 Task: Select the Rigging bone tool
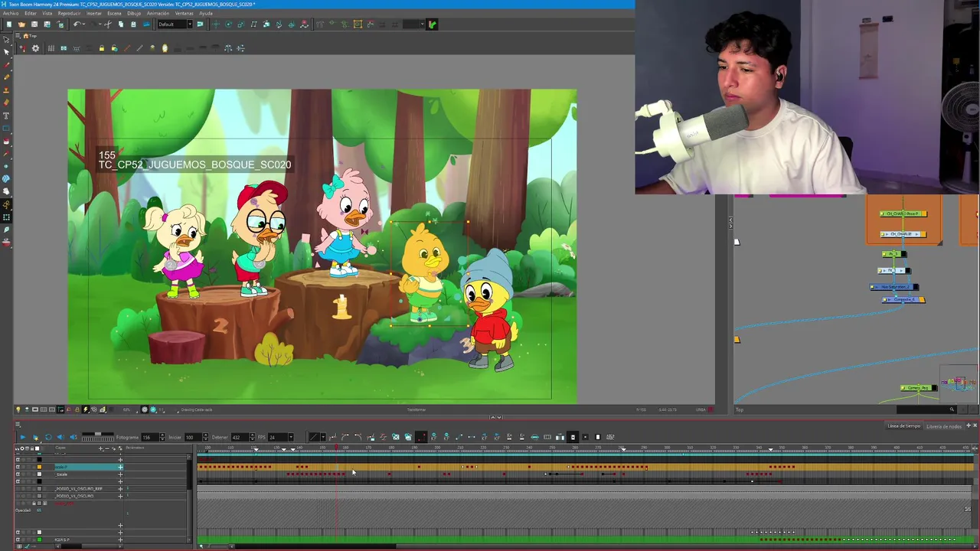click(6, 204)
